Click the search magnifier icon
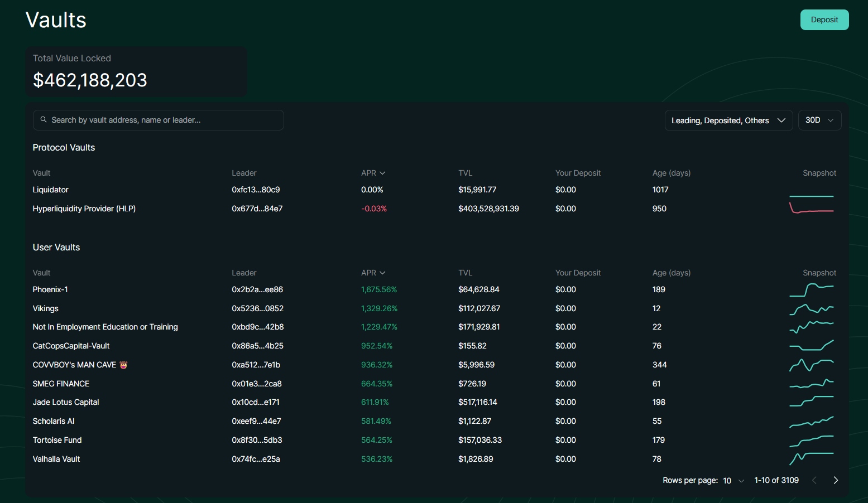 tap(45, 120)
